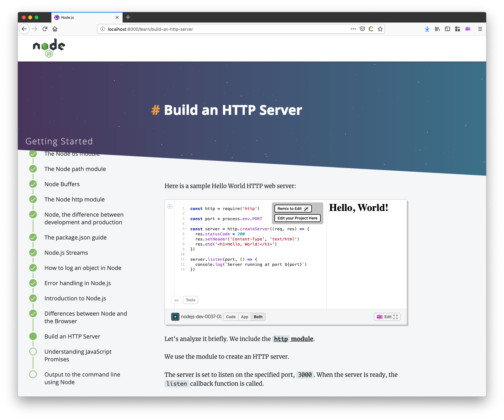The image size is (504, 420).
Task: Click the nodejs-dev-0037-01 project avatar
Action: (x=175, y=317)
